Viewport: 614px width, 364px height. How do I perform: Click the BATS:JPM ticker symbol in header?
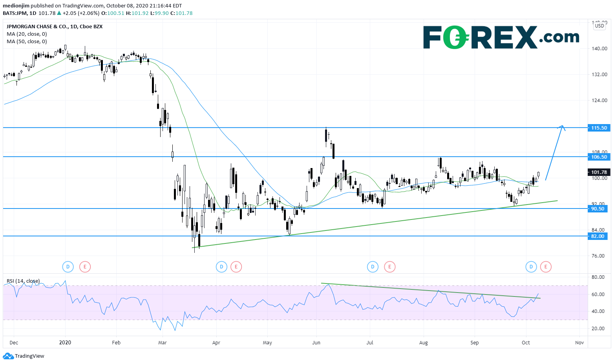[x=15, y=13]
